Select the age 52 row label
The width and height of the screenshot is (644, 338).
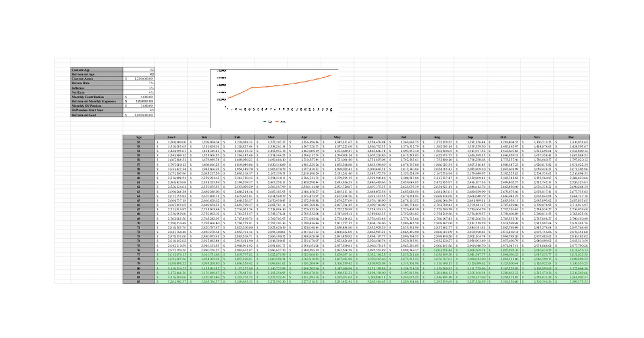point(138,141)
